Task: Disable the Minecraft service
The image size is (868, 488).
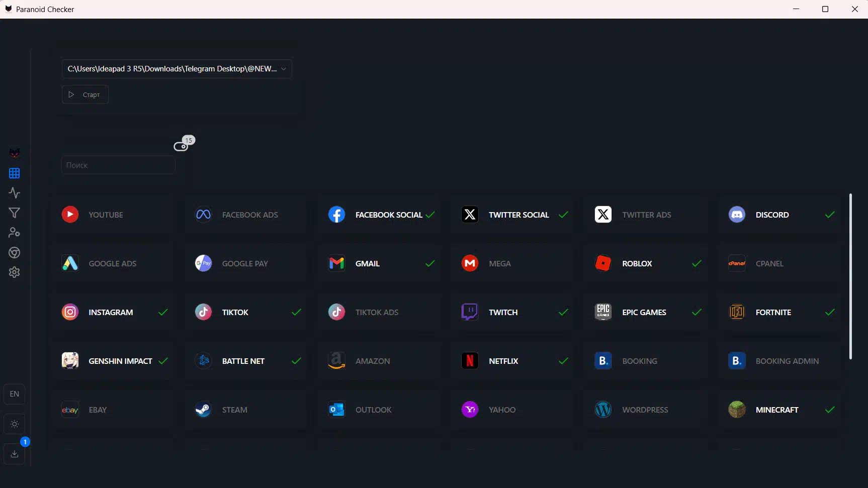Action: point(779,410)
